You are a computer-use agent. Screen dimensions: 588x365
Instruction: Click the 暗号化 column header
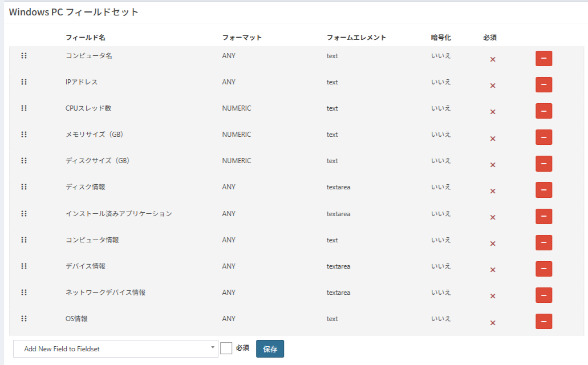pos(441,38)
